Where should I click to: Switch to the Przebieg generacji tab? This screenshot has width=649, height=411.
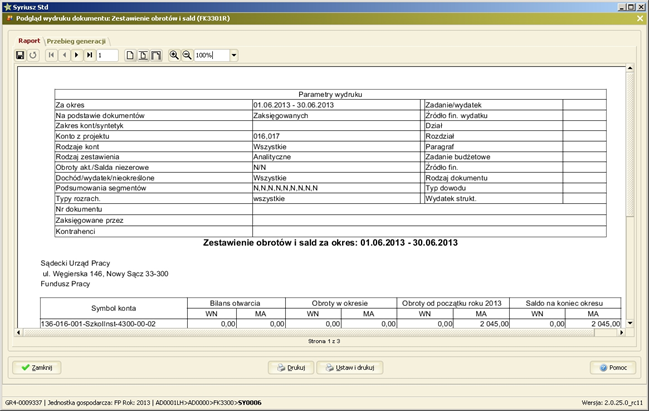click(x=76, y=41)
